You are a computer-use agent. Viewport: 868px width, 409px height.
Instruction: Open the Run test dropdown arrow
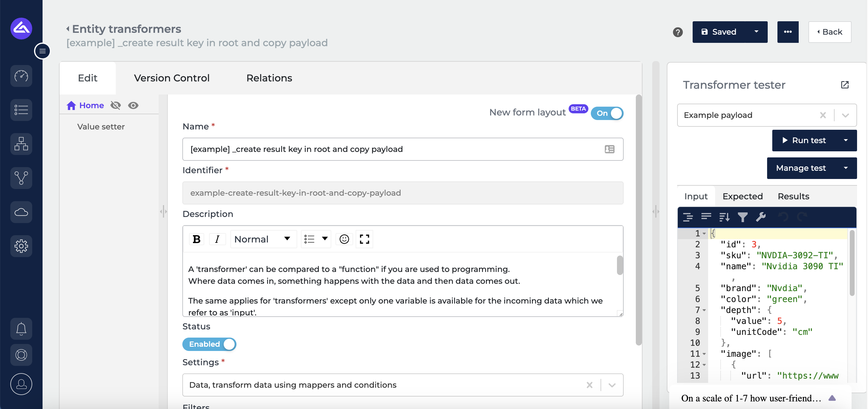point(846,140)
